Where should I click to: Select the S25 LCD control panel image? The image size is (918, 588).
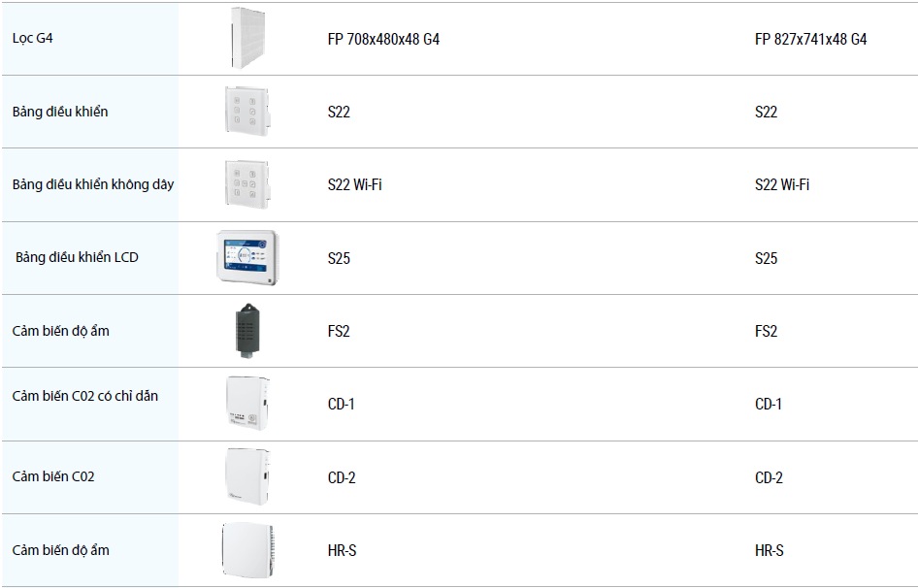(246, 257)
